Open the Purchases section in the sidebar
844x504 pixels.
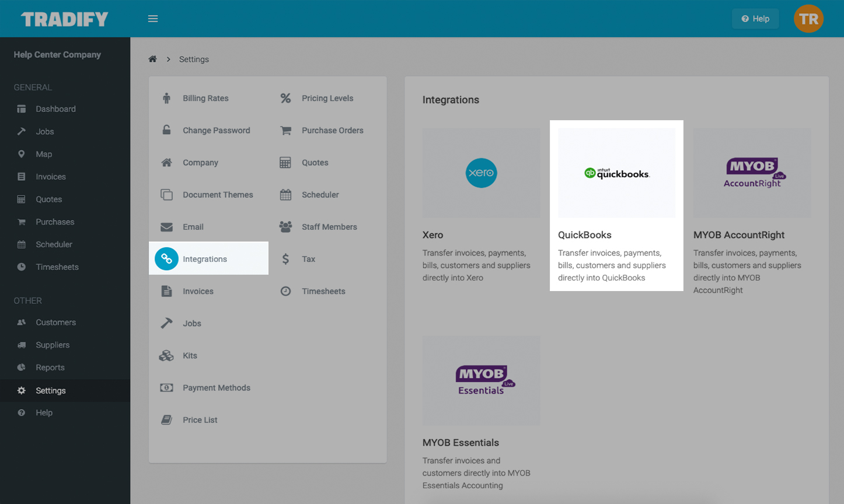pos(21,222)
